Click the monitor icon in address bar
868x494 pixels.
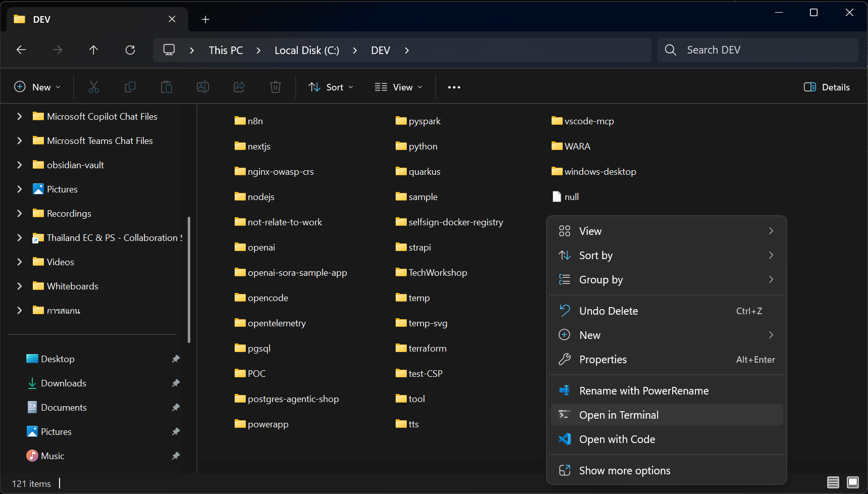pyautogui.click(x=169, y=50)
